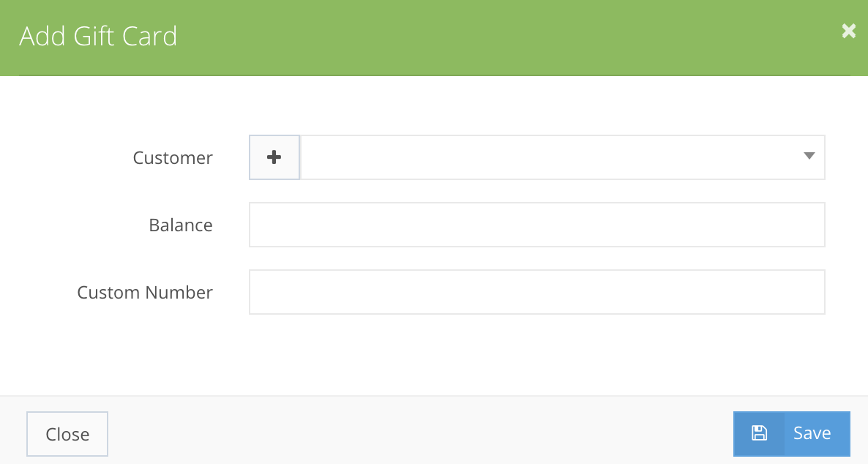Add a new customer with plus button

(x=274, y=157)
